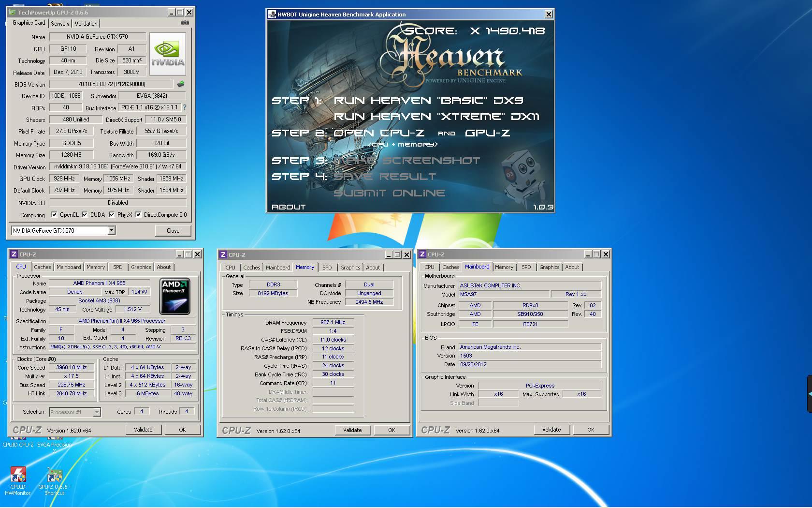
Task: Click Validate in the CPU-Z Mainboard window
Action: [551, 430]
